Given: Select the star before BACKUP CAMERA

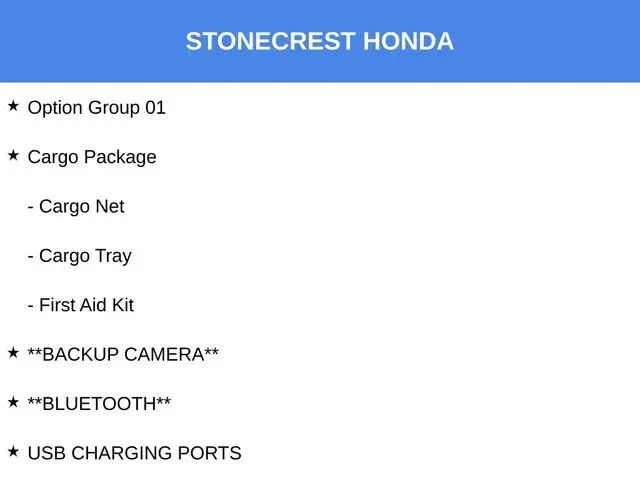Looking at the screenshot, I should tap(13, 353).
